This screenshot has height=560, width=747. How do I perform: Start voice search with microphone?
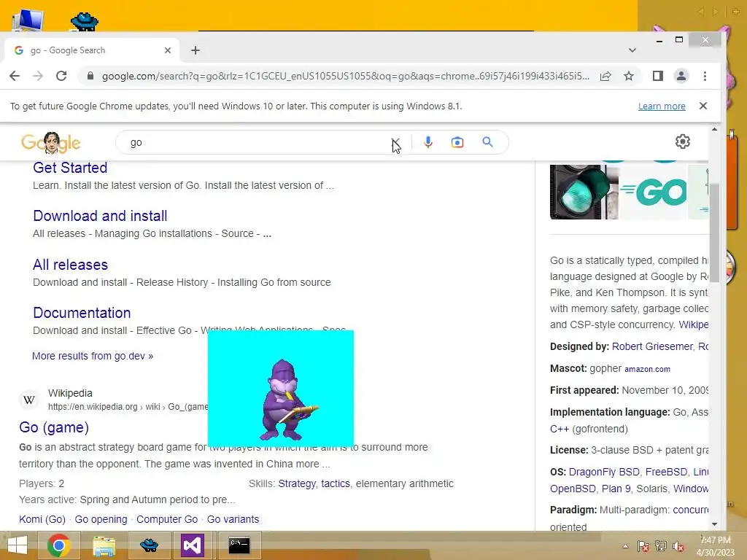pyautogui.click(x=427, y=142)
